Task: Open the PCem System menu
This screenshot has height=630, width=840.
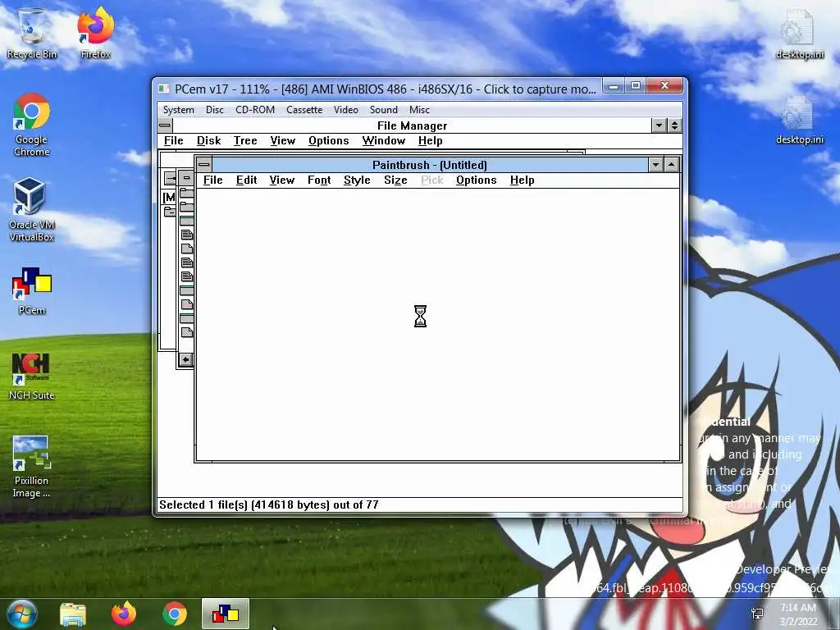Action: 178,109
